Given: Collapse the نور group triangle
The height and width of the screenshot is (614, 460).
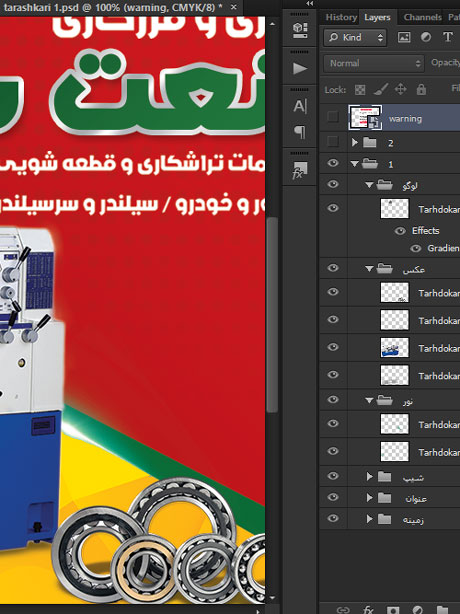Looking at the screenshot, I should tap(369, 400).
